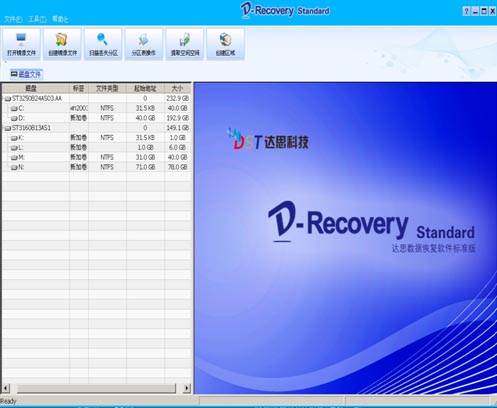Sort by the 磁盘 column header
497x408 pixels.
(36, 88)
